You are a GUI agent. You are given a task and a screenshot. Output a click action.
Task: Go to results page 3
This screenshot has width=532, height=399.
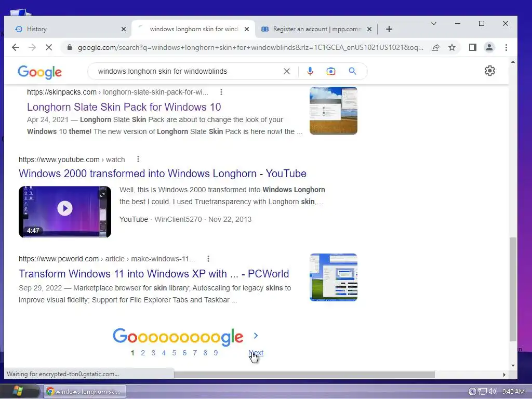click(x=153, y=353)
